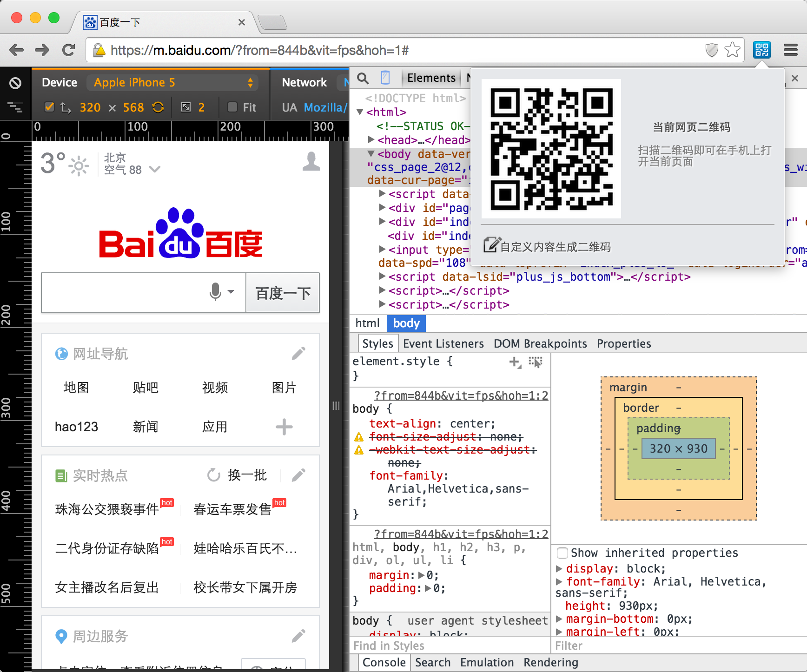Click the 换一批 refresh button
Viewport: 807px width, 672px height.
(x=237, y=475)
